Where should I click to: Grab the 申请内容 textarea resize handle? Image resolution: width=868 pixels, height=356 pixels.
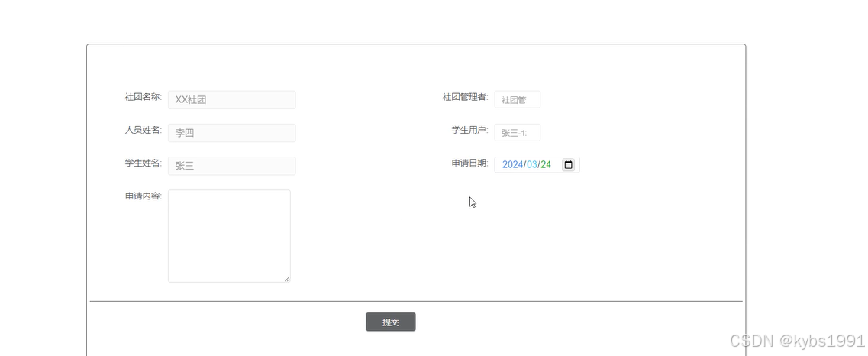(287, 279)
